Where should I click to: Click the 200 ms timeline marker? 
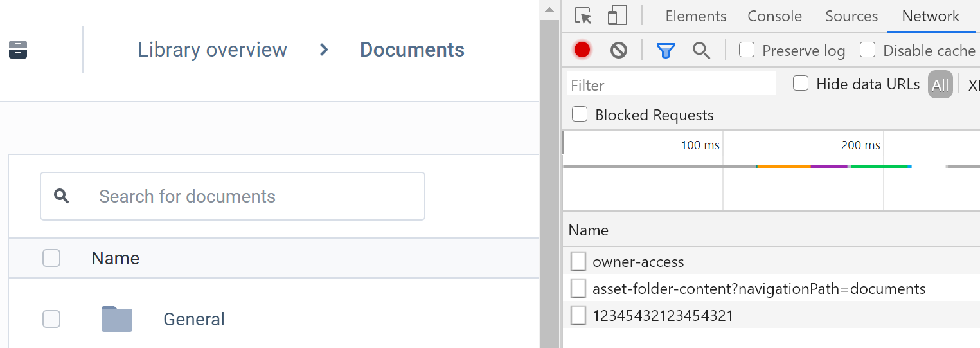860,145
